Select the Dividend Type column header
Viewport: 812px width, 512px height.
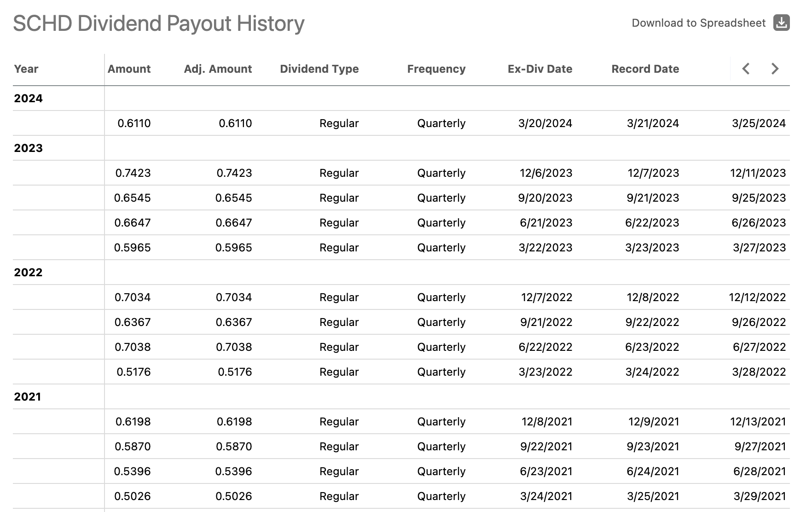(x=319, y=69)
